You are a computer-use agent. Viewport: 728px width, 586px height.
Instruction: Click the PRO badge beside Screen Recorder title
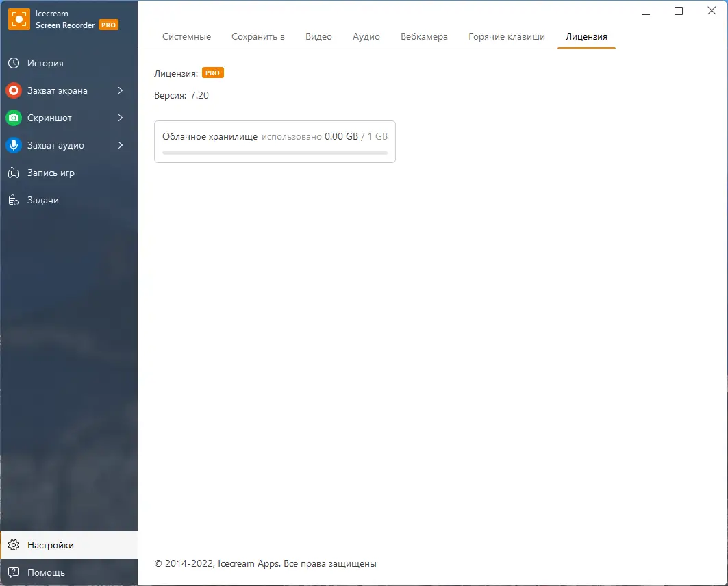(108, 25)
